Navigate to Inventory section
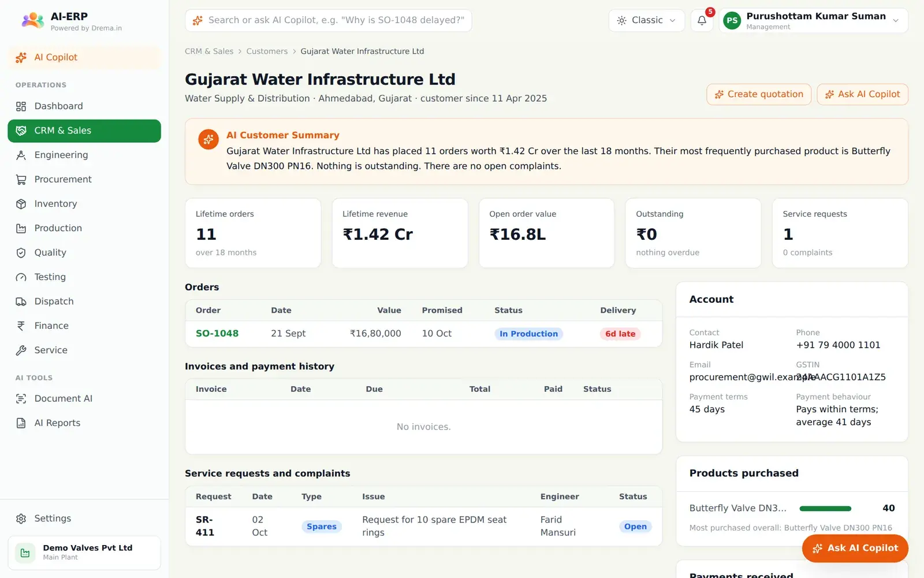This screenshot has height=578, width=924. [84, 204]
